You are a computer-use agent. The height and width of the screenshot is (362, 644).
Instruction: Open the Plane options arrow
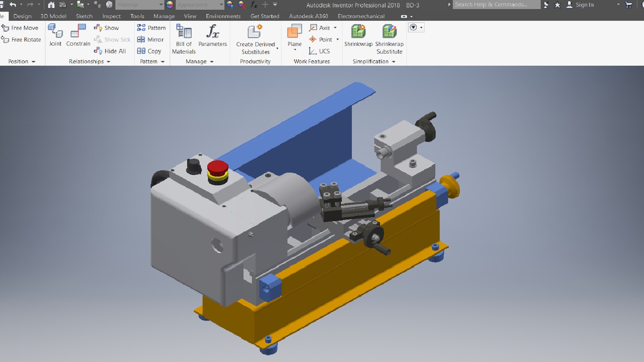(295, 50)
